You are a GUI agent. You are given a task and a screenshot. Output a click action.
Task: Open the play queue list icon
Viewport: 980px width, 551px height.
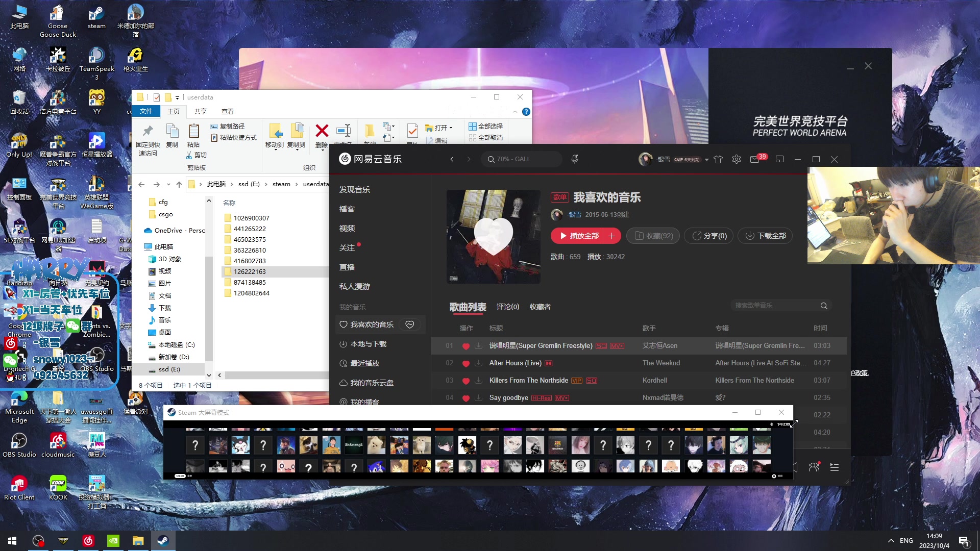point(835,467)
